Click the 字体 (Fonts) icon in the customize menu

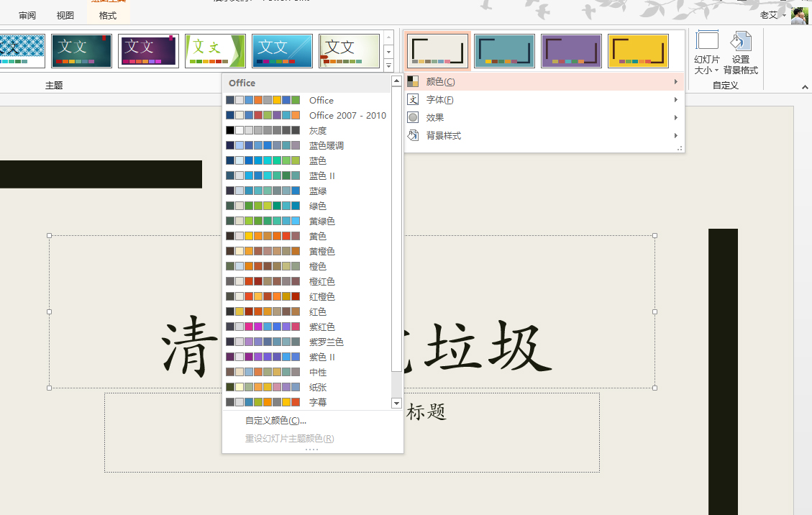[412, 99]
